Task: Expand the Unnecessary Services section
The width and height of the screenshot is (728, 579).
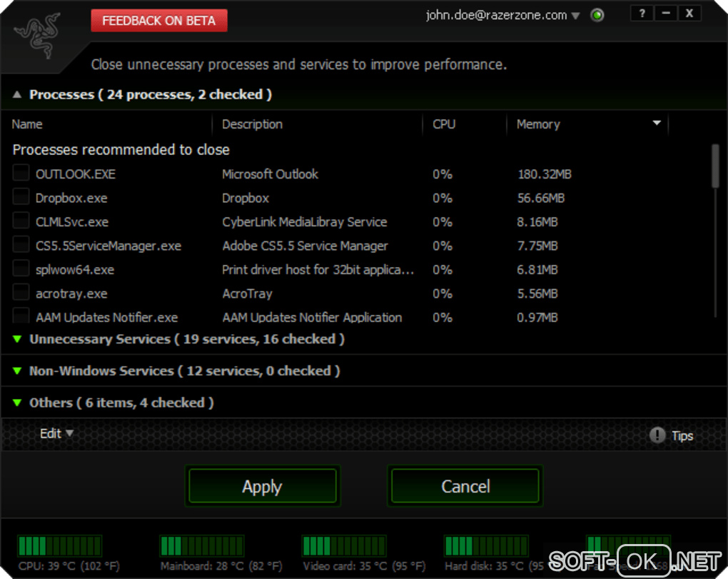Action: 17,339
